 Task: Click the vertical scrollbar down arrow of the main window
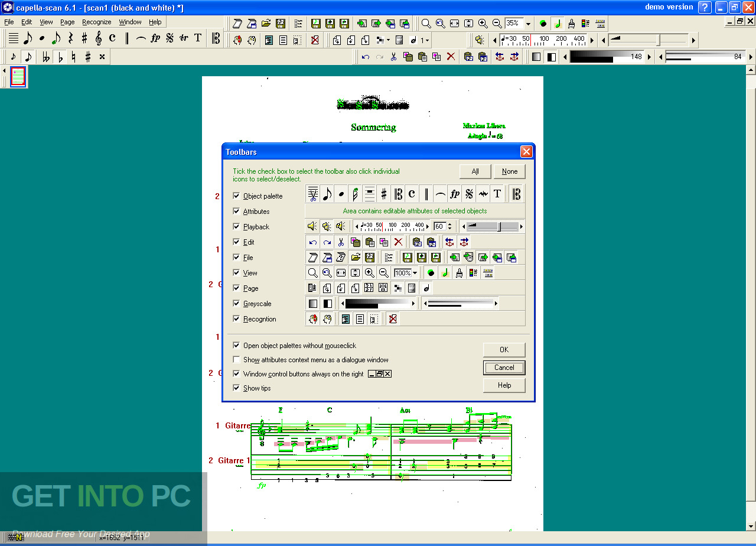click(751, 526)
